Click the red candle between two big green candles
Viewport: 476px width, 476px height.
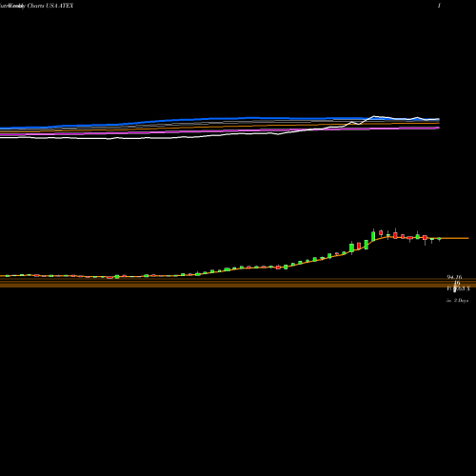point(359,246)
